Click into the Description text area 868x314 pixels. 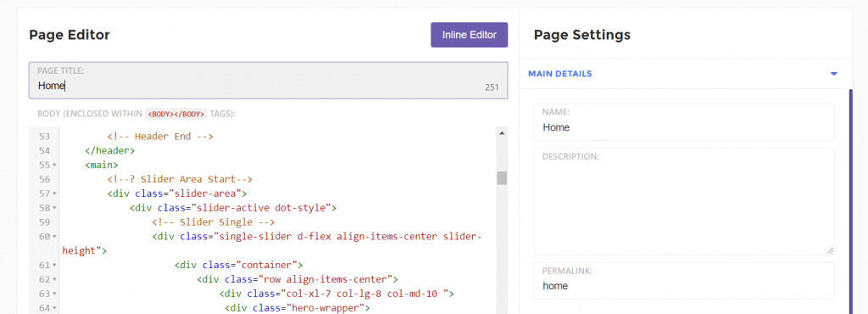(x=684, y=202)
